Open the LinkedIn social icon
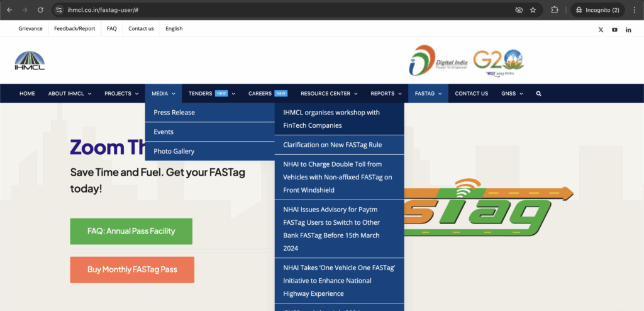The width and height of the screenshot is (644, 311). tap(628, 30)
